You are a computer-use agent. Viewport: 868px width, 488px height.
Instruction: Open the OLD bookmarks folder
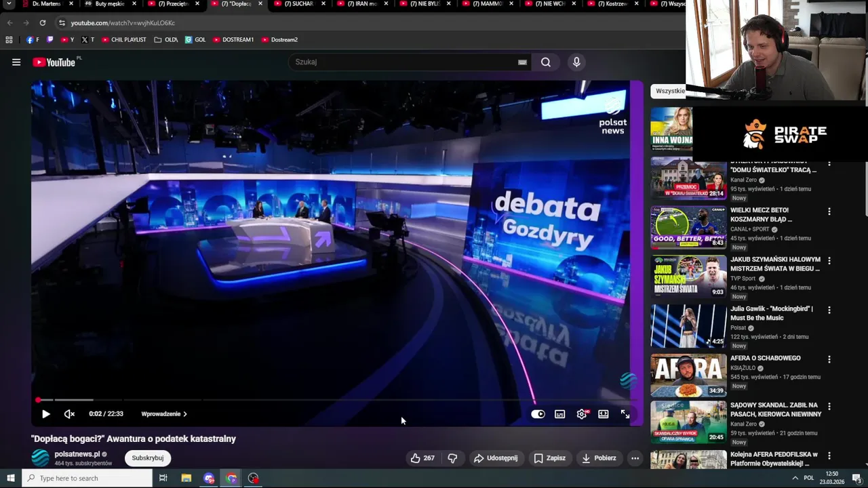click(166, 40)
